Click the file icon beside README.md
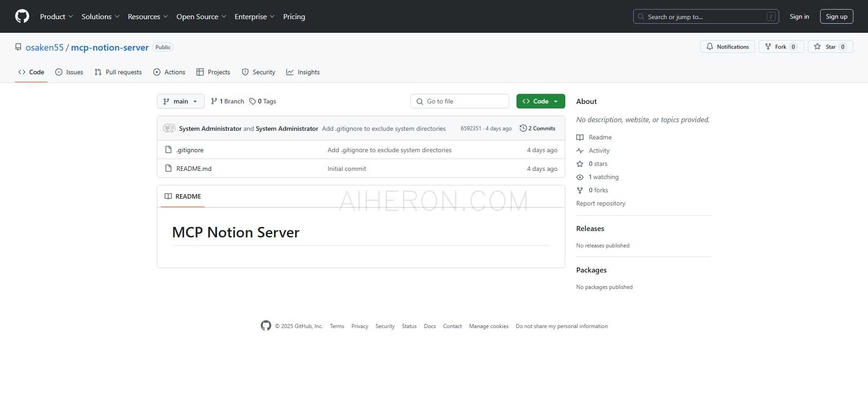Image resolution: width=868 pixels, height=401 pixels. (x=168, y=168)
